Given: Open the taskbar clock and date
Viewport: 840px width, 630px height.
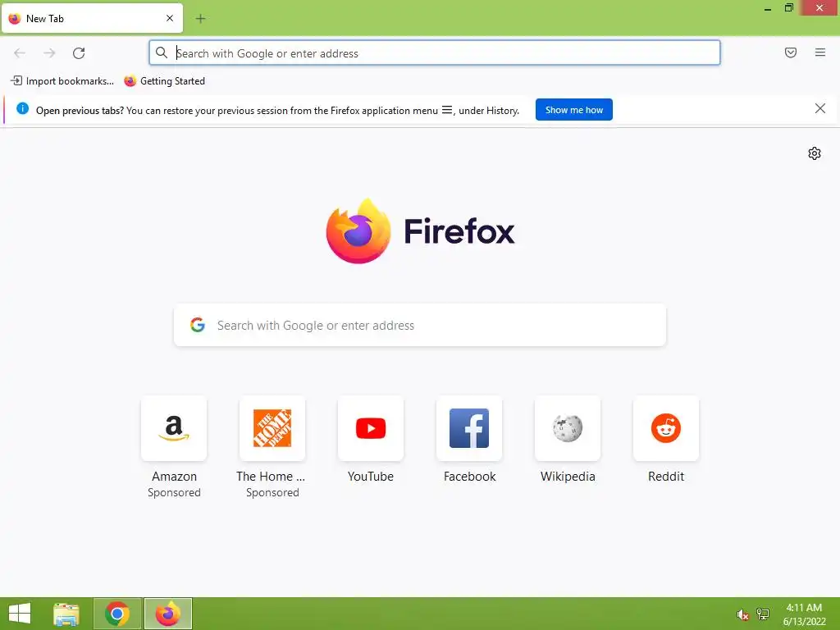Looking at the screenshot, I should coord(804,614).
